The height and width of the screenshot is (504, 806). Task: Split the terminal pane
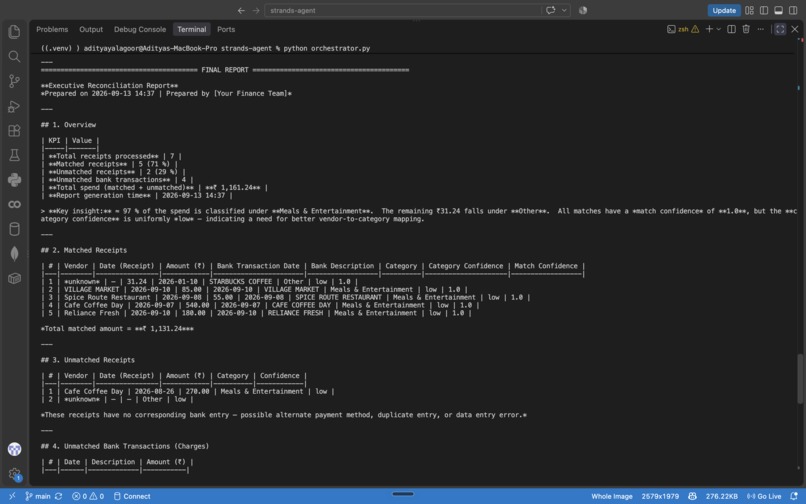pyautogui.click(x=731, y=29)
